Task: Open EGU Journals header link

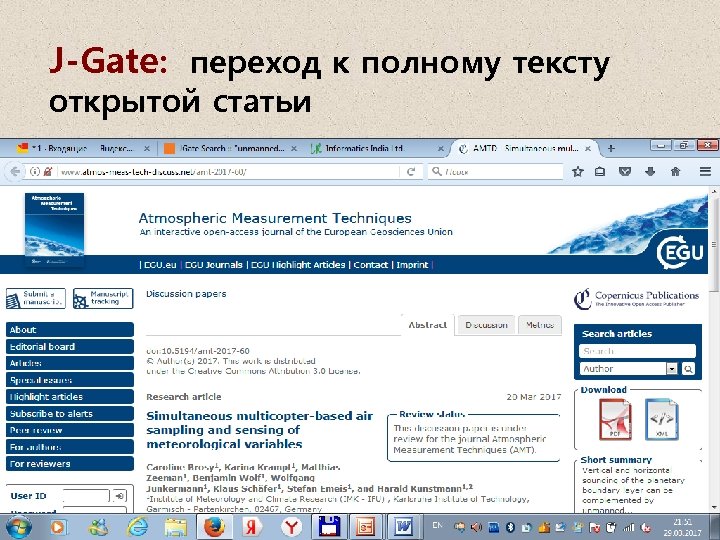Action: (x=214, y=265)
